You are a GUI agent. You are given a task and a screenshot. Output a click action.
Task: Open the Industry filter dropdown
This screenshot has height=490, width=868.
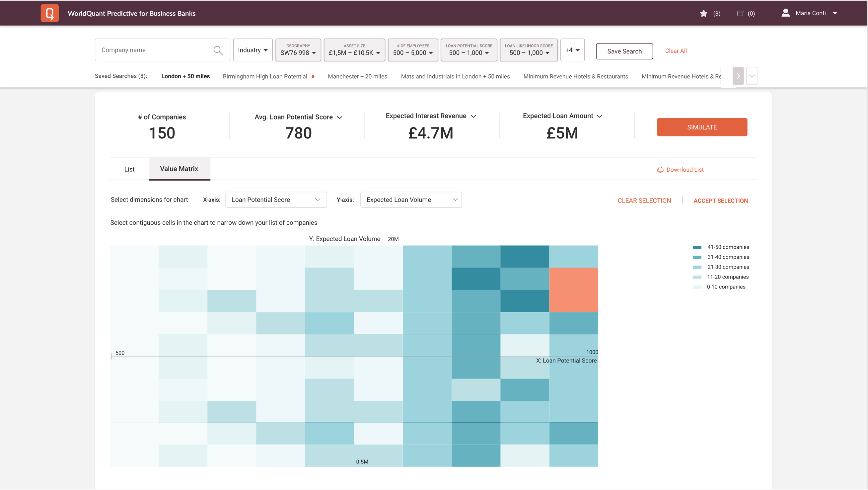(253, 50)
